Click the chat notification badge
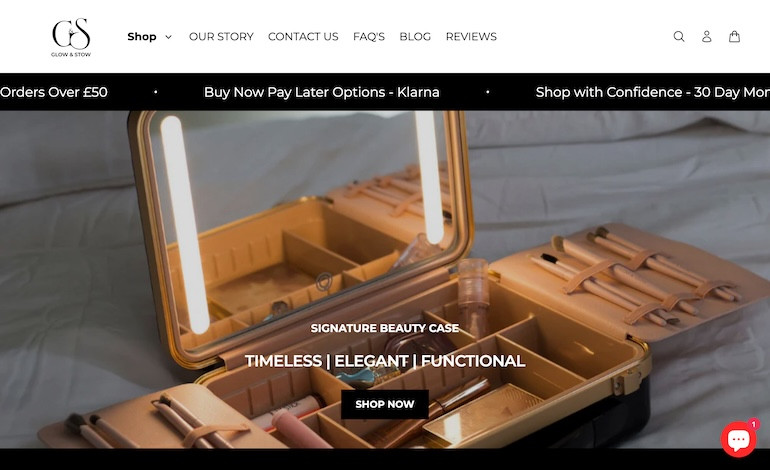 click(x=753, y=424)
